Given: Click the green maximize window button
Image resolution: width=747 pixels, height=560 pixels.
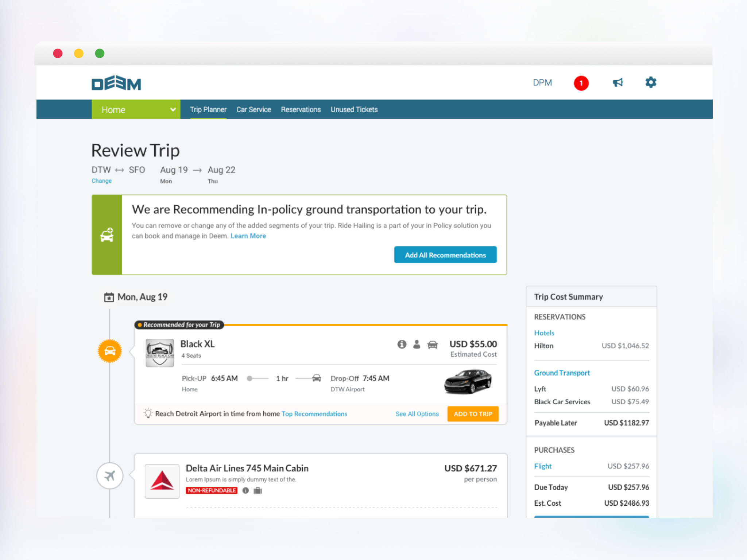Looking at the screenshot, I should pos(100,54).
